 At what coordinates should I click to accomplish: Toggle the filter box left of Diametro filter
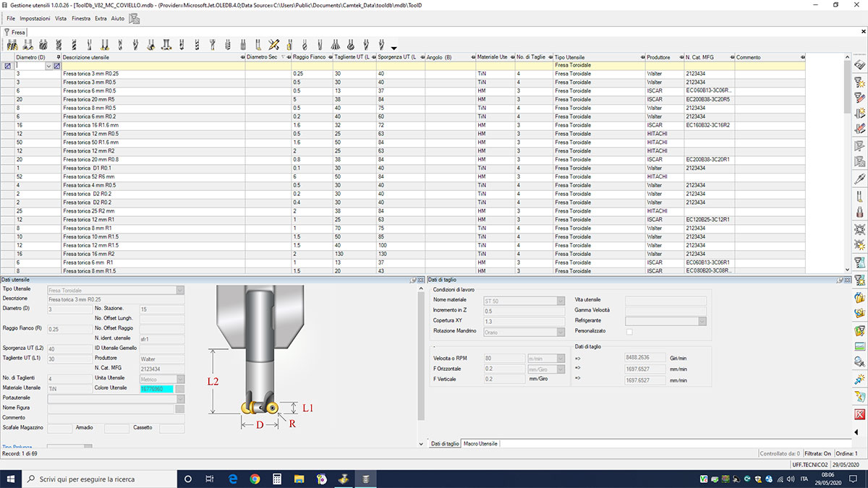(7, 66)
